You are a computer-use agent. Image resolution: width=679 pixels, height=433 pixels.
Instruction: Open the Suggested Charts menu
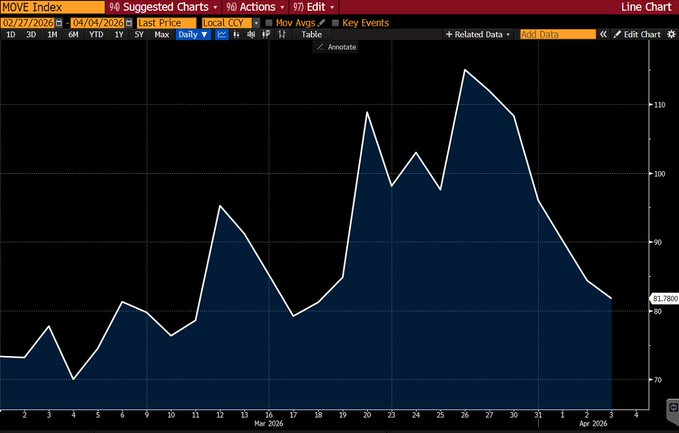(x=163, y=7)
